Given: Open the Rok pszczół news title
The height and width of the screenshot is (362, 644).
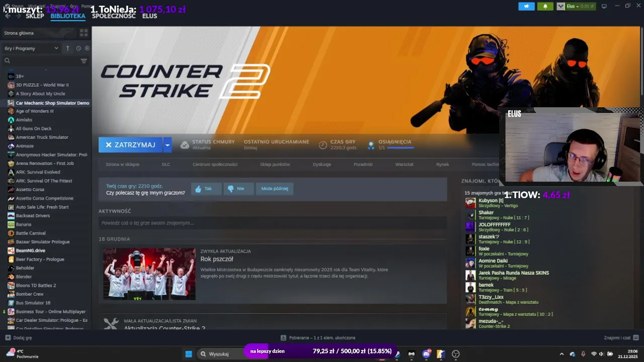Looking at the screenshot, I should click(217, 259).
